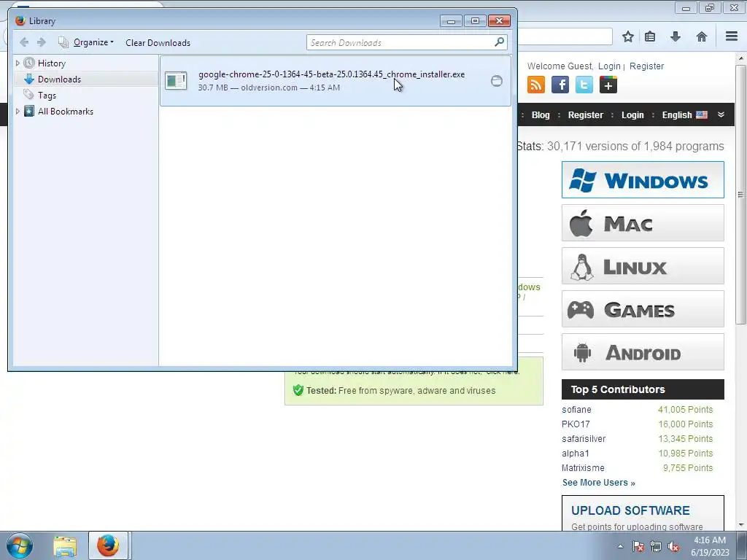
Task: Open contributor safarisilver profile
Action: coord(584,438)
